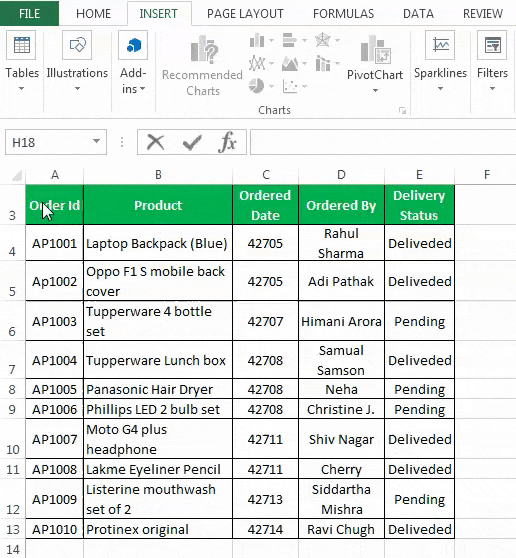The image size is (516, 558).
Task: Cancel formula entry with the X icon
Action: tap(156, 142)
